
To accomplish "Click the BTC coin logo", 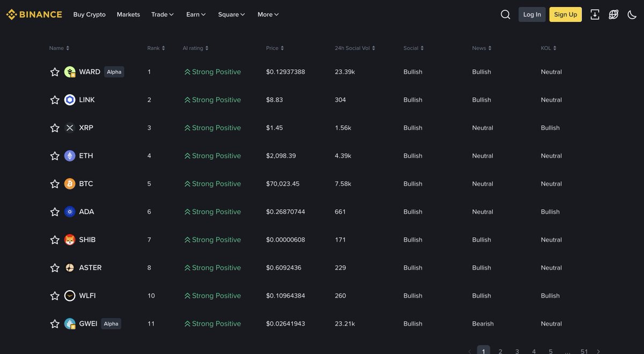I will click(70, 184).
